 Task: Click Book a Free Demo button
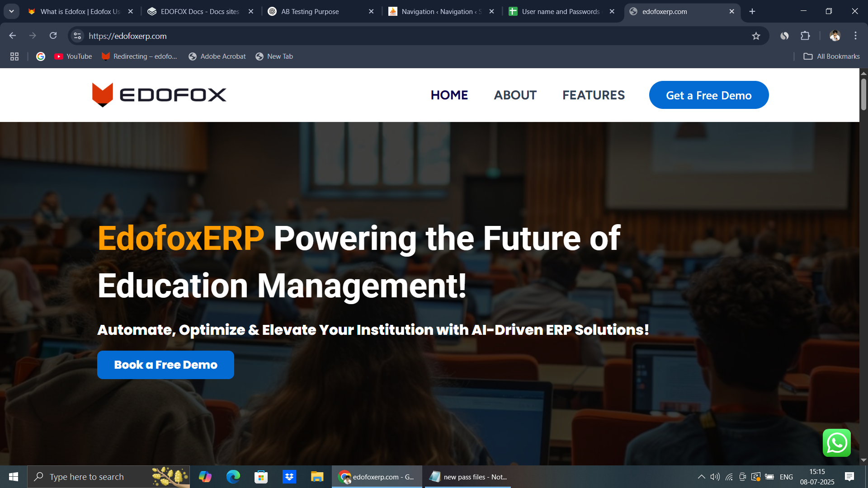(x=165, y=365)
